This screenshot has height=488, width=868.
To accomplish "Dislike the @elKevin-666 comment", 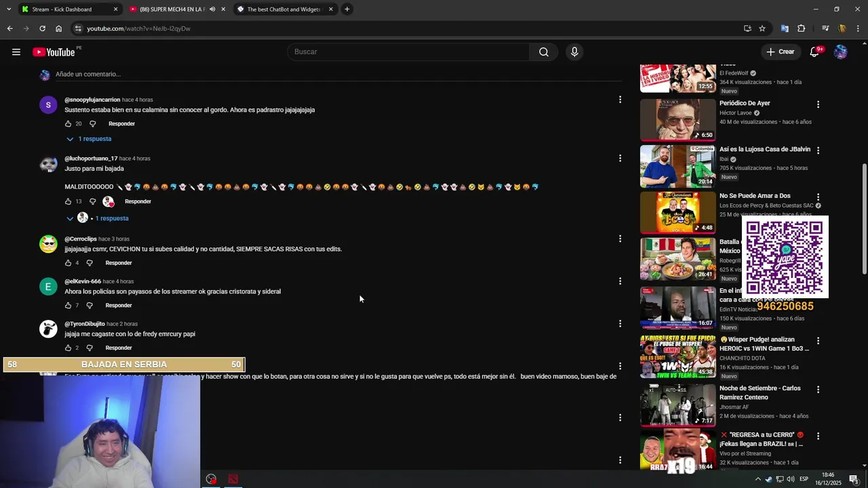I will coord(90,306).
